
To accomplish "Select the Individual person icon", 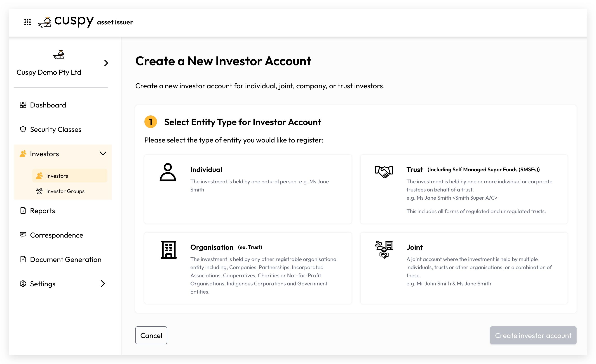I will pyautogui.click(x=168, y=172).
